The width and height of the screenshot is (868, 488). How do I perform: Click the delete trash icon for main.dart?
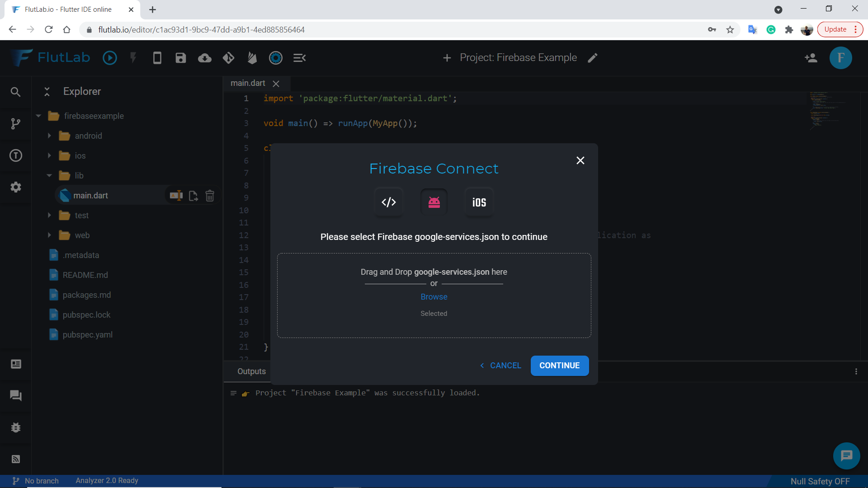(x=210, y=196)
